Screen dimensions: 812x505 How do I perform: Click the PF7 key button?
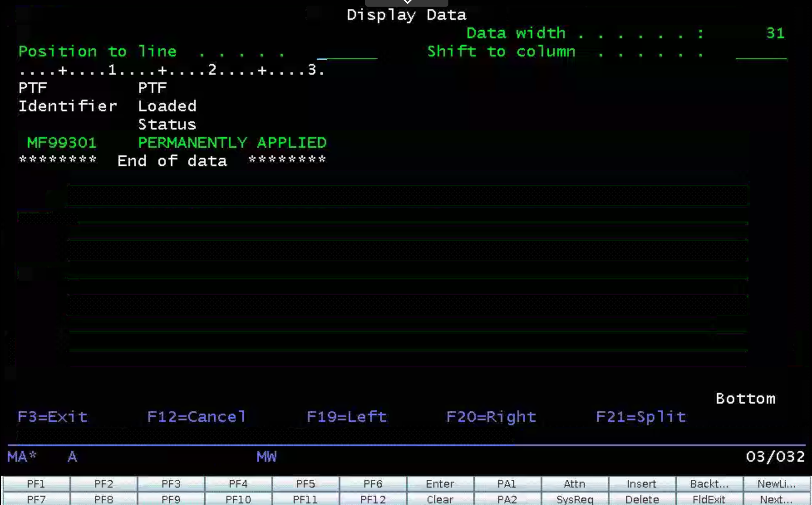(36, 499)
